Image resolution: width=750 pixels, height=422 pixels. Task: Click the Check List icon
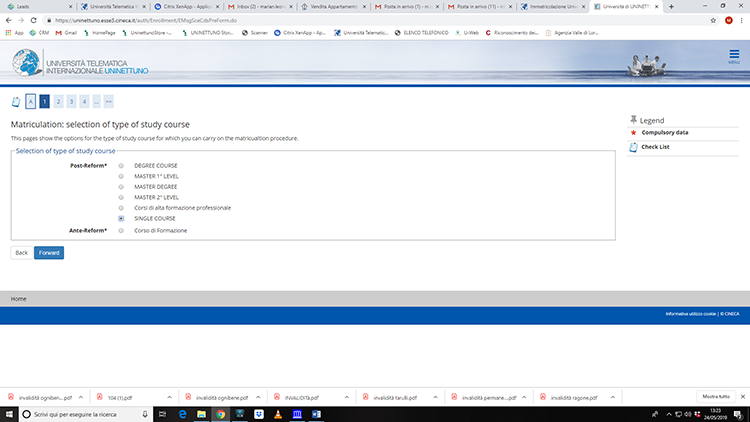click(x=633, y=147)
